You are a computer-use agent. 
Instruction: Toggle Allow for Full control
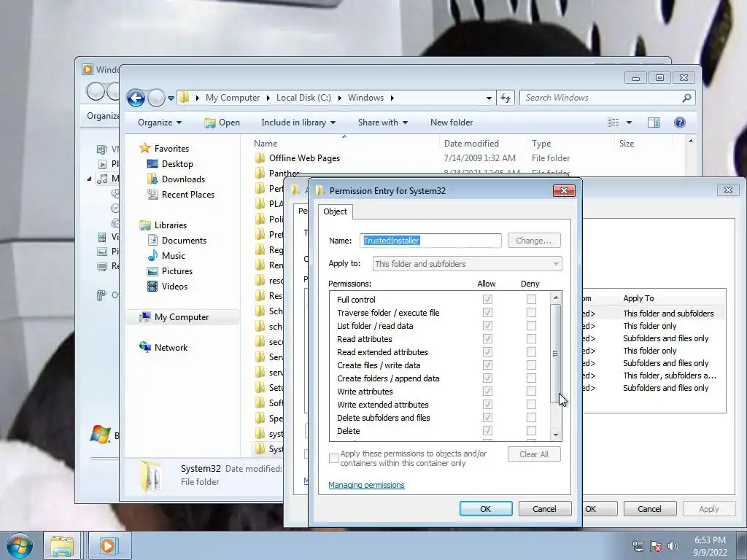click(x=487, y=299)
